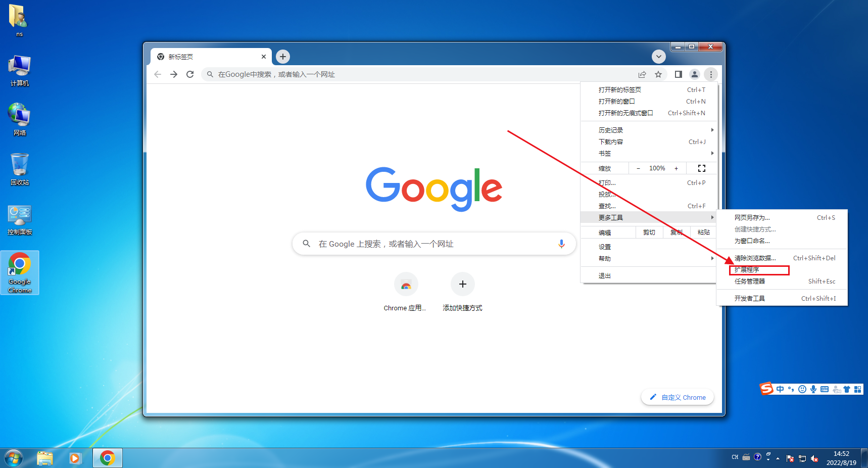Click the Chrome three-dot menu icon
The image size is (868, 468).
[711, 74]
